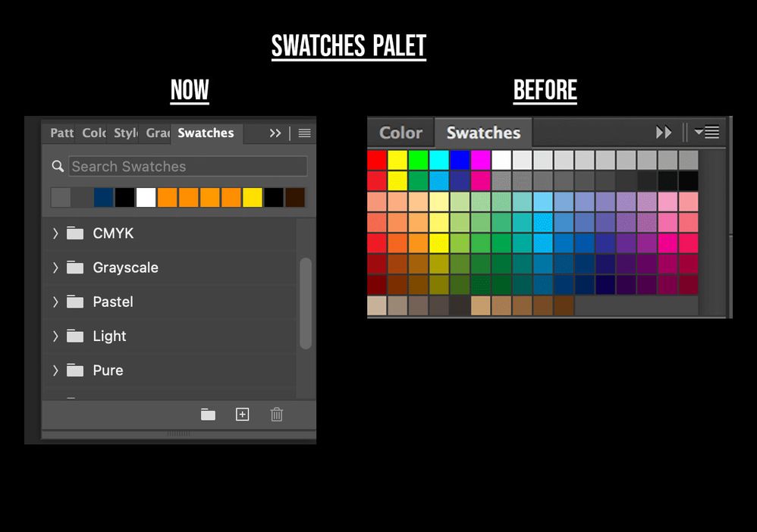Collapse old panel with double-arrow icon

tap(664, 133)
